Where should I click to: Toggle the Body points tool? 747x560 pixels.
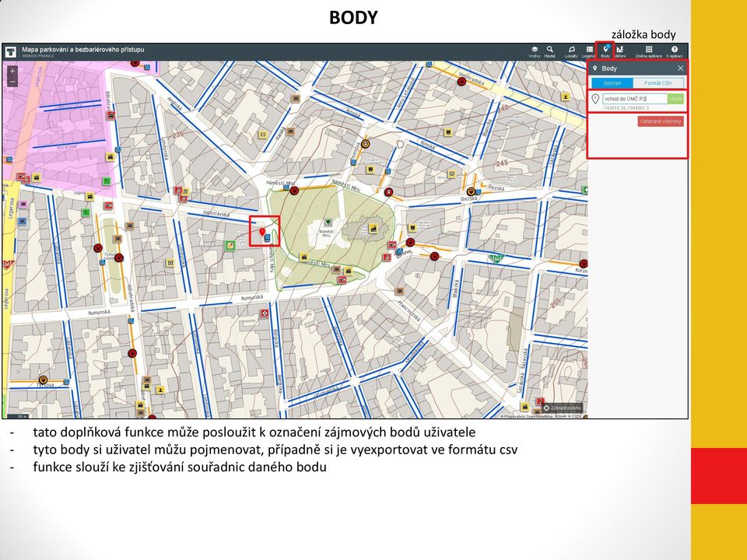[605, 51]
